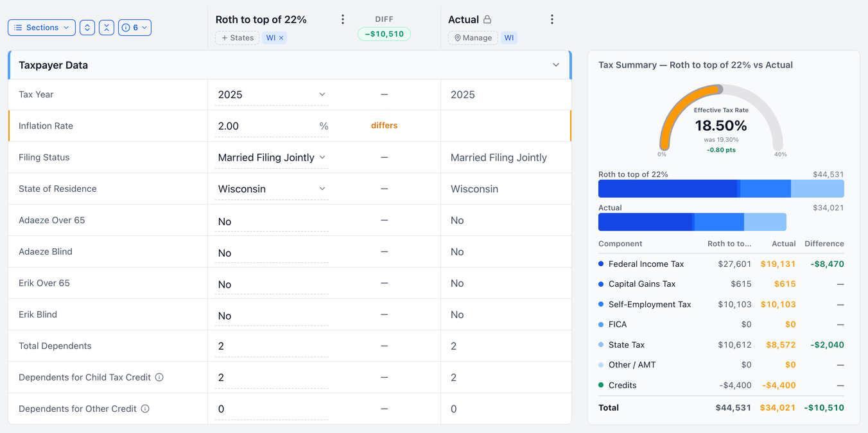Collapse the Taxpayer Data section

556,65
